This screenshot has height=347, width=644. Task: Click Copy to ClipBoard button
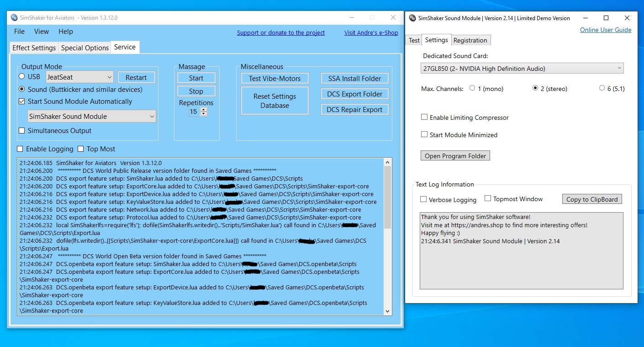[592, 199]
